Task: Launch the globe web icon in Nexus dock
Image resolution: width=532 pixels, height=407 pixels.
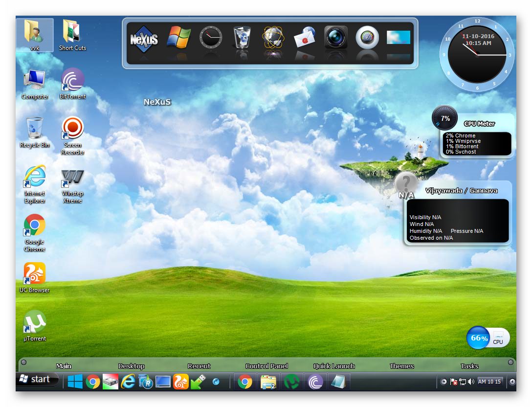Action: [273, 37]
